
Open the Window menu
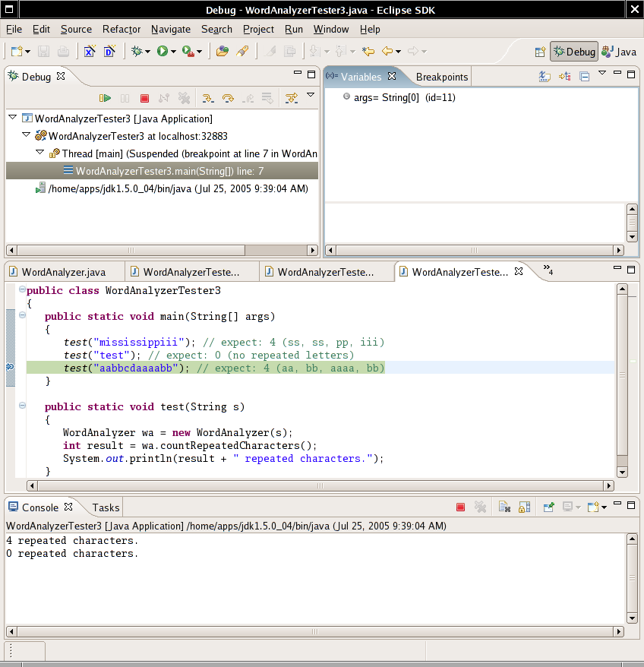tap(331, 30)
